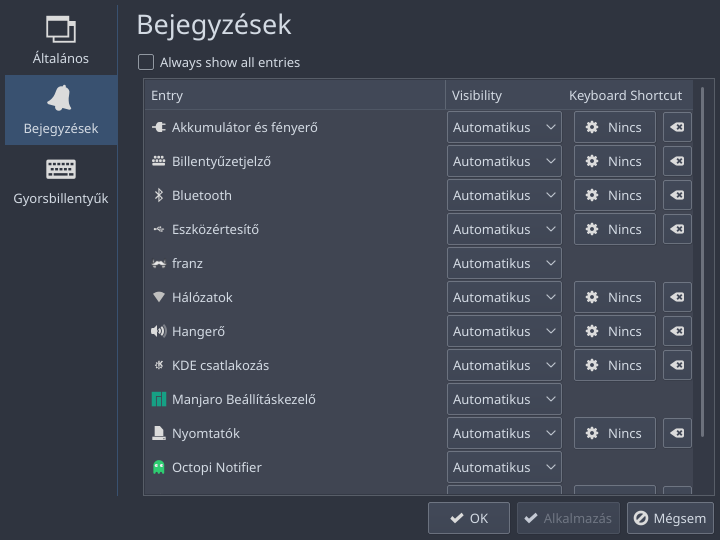Click the Hálózatok network icon

tap(158, 297)
